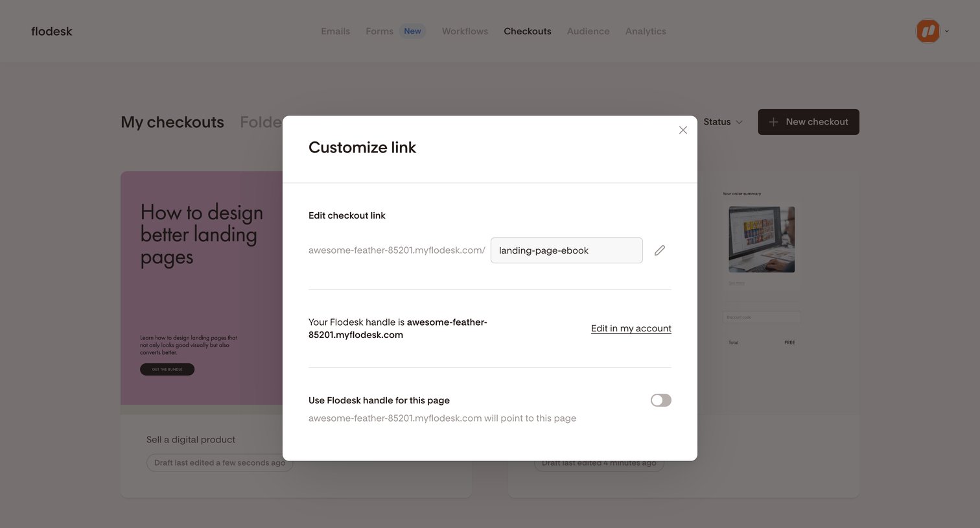Open the Forms tab
980x528 pixels.
click(379, 31)
